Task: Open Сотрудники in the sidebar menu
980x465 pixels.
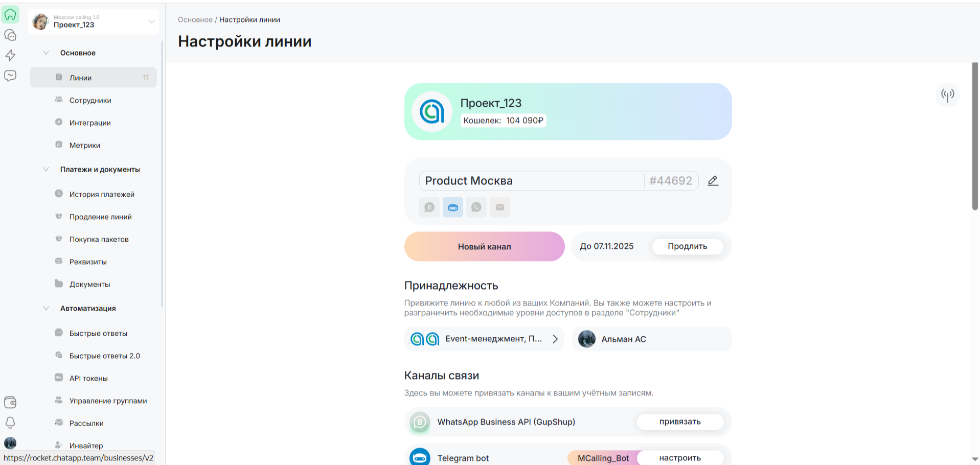Action: click(x=90, y=100)
